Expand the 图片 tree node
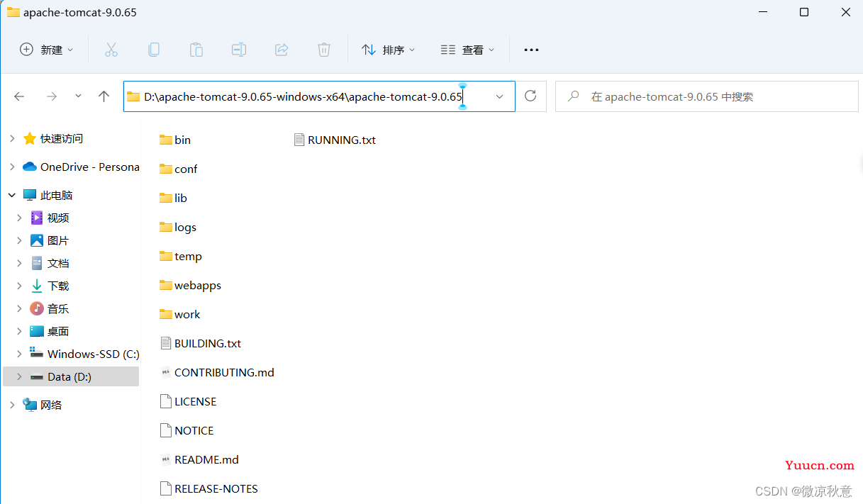Screen dimensions: 863x504 pos(20,240)
